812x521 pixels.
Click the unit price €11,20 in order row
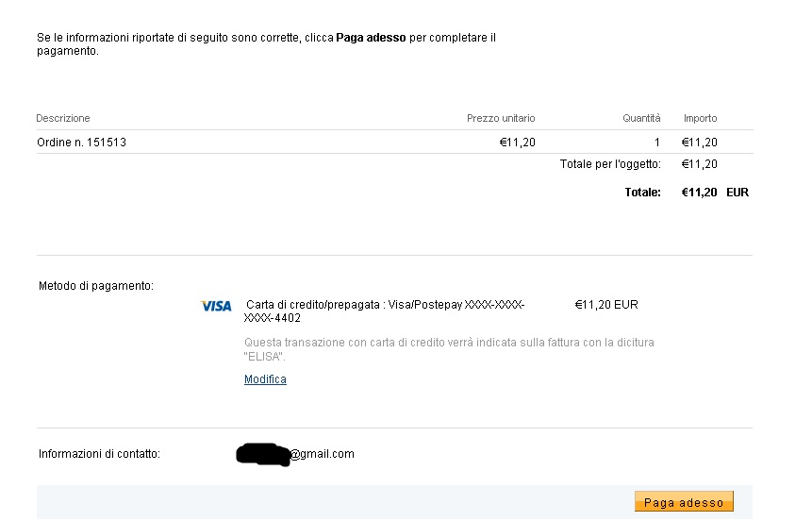pos(517,143)
